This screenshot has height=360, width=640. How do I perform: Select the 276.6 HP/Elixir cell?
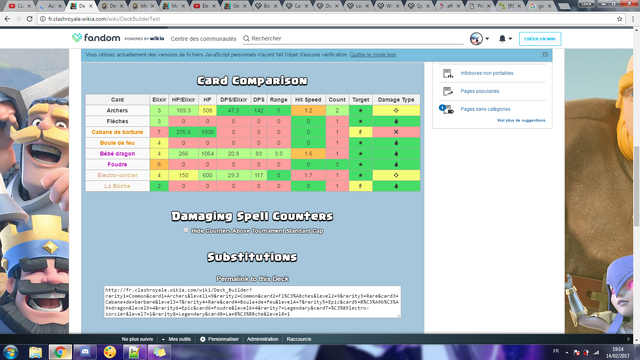pyautogui.click(x=183, y=132)
